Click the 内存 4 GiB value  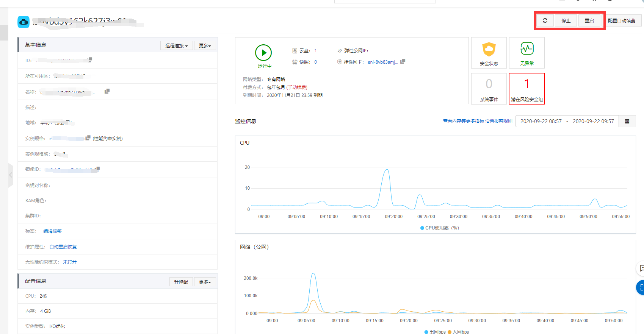point(45,311)
